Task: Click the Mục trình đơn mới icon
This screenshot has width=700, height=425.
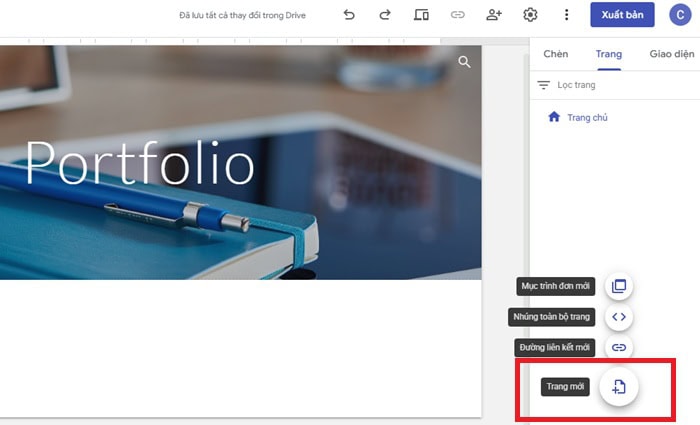Action: 619,286
